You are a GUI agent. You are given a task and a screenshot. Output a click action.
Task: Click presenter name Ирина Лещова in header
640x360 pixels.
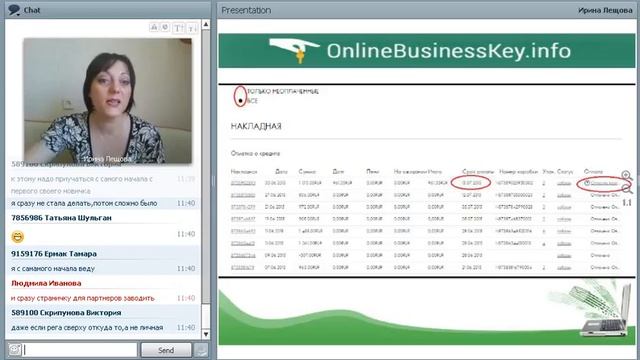(605, 10)
